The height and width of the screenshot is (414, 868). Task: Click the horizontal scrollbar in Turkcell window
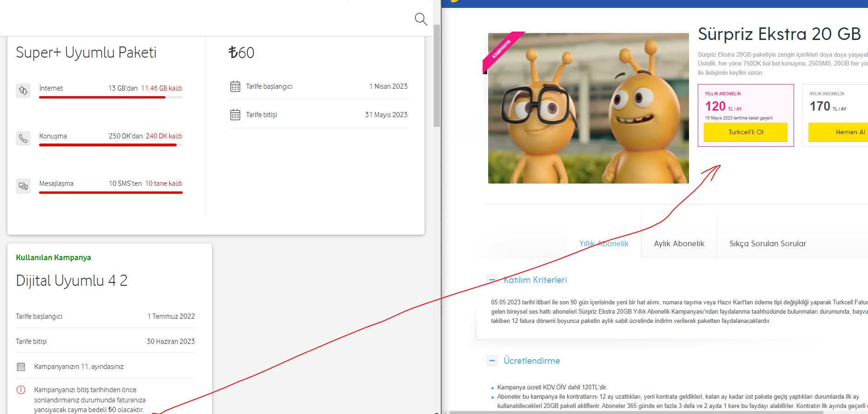tap(637, 412)
